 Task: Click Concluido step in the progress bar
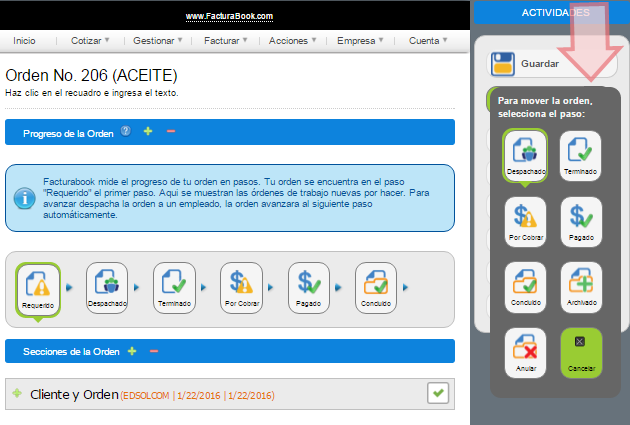click(376, 288)
